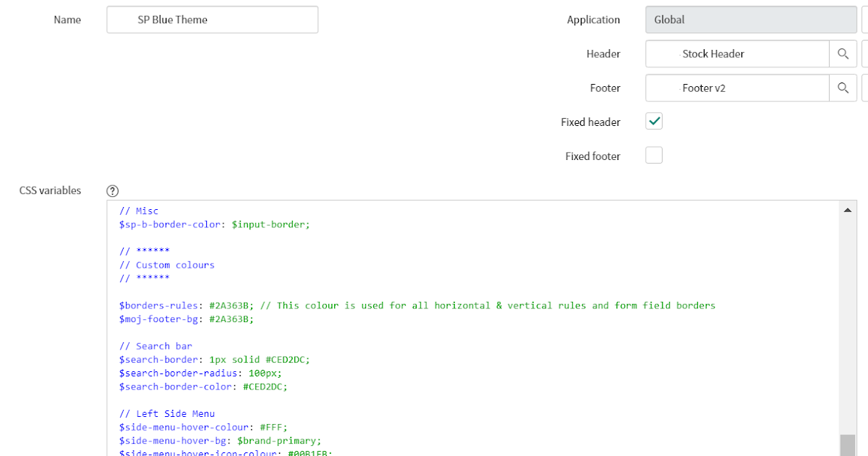The width and height of the screenshot is (868, 456).
Task: Click the Footer v2 reference field
Action: 736,88
